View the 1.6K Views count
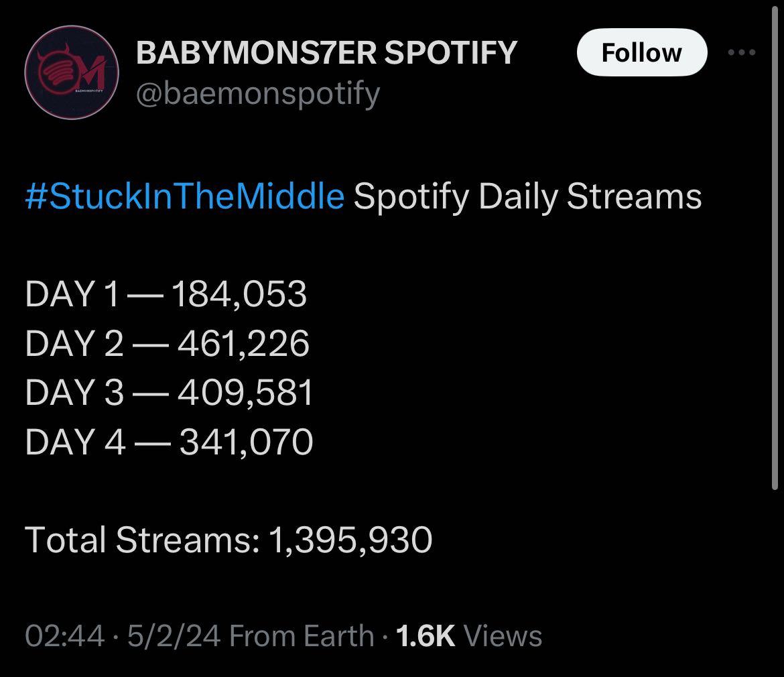The width and height of the screenshot is (784, 677). point(468,635)
